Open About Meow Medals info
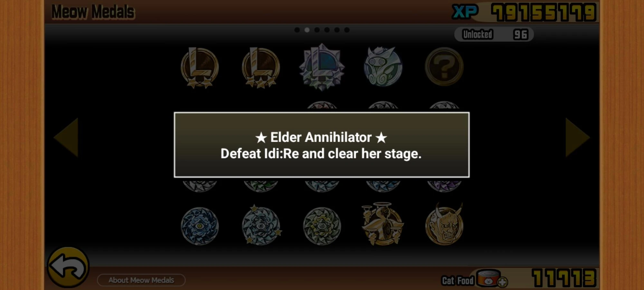Viewport: 644px width, 290px height. pos(141,280)
